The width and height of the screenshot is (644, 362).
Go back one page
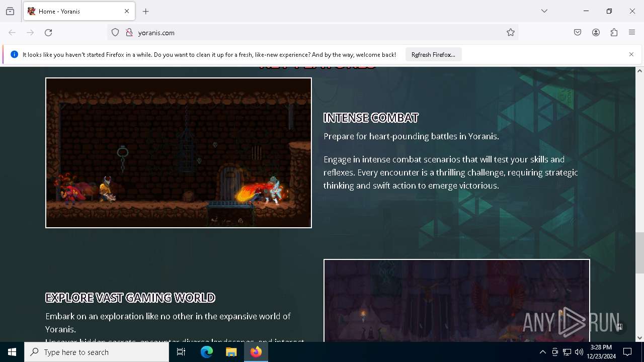tap(12, 33)
